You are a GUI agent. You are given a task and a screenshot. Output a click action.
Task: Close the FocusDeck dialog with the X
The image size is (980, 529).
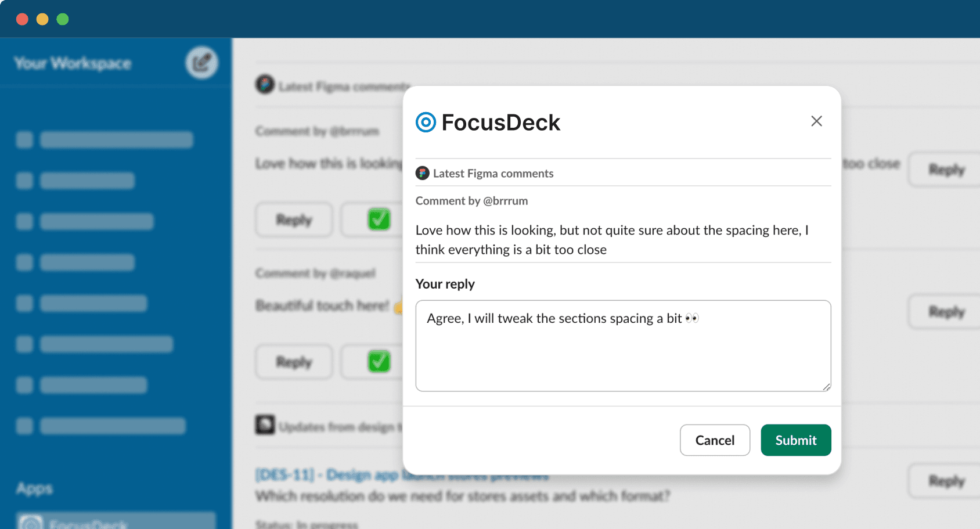coord(816,121)
